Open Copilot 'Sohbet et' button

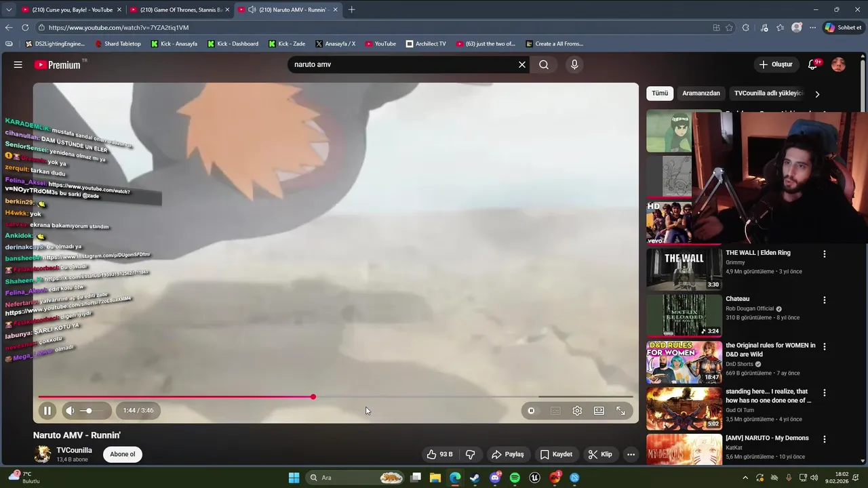click(843, 28)
